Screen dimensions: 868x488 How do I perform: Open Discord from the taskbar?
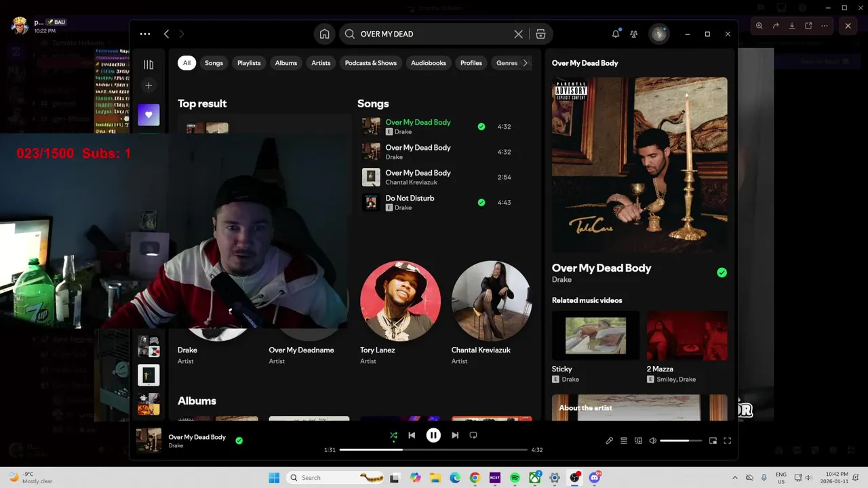point(595,478)
